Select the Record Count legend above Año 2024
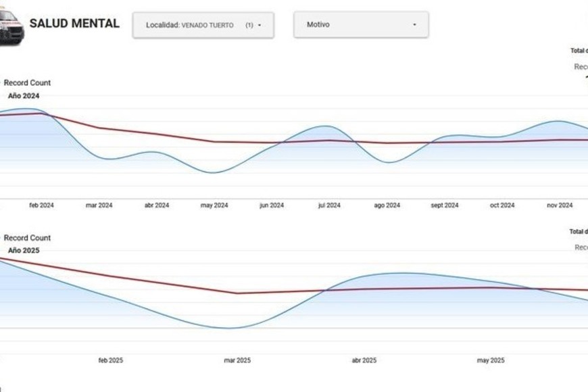588x392 pixels. pyautogui.click(x=27, y=83)
